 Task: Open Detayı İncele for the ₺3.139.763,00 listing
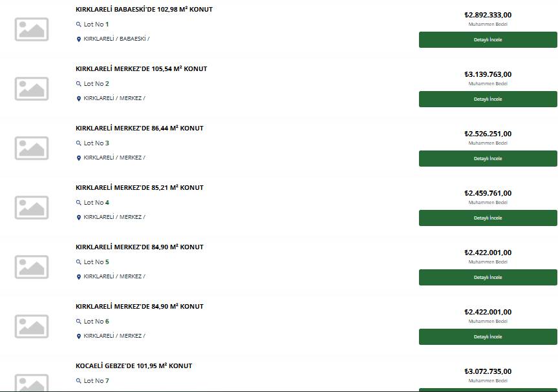click(x=488, y=99)
